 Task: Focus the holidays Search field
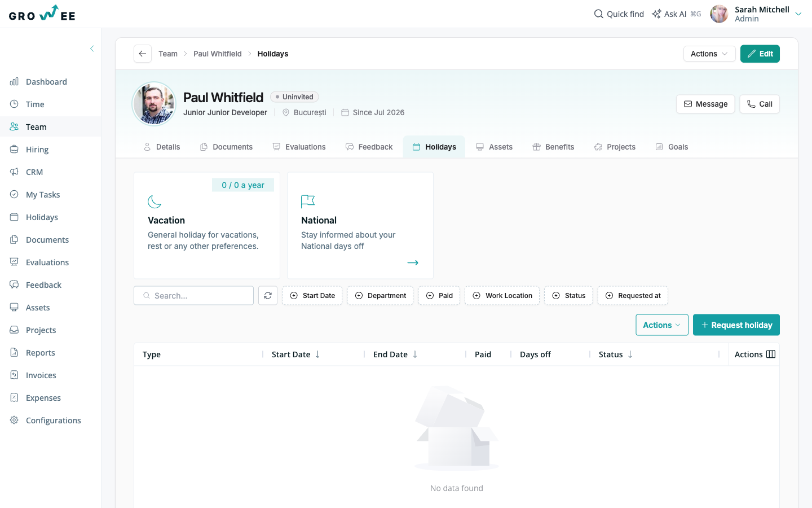click(x=193, y=296)
